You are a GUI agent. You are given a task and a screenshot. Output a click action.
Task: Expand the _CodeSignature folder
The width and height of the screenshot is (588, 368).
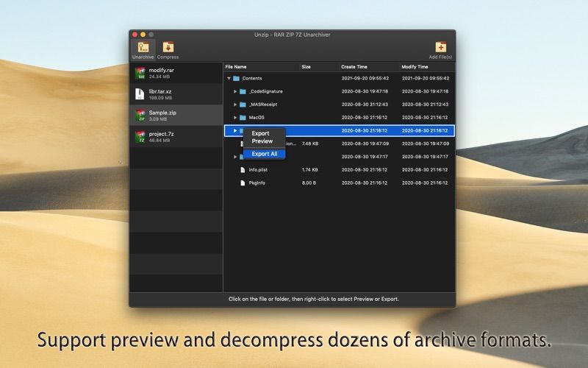(235, 91)
